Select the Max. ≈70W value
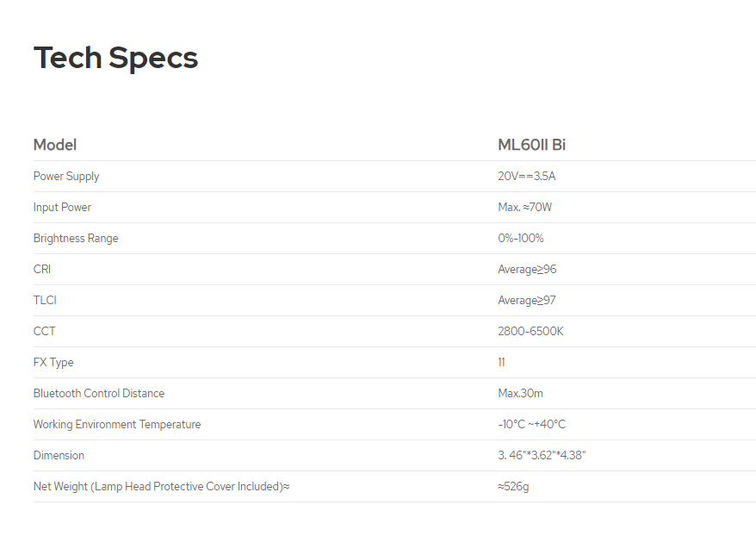756x536 pixels. pyautogui.click(x=524, y=208)
